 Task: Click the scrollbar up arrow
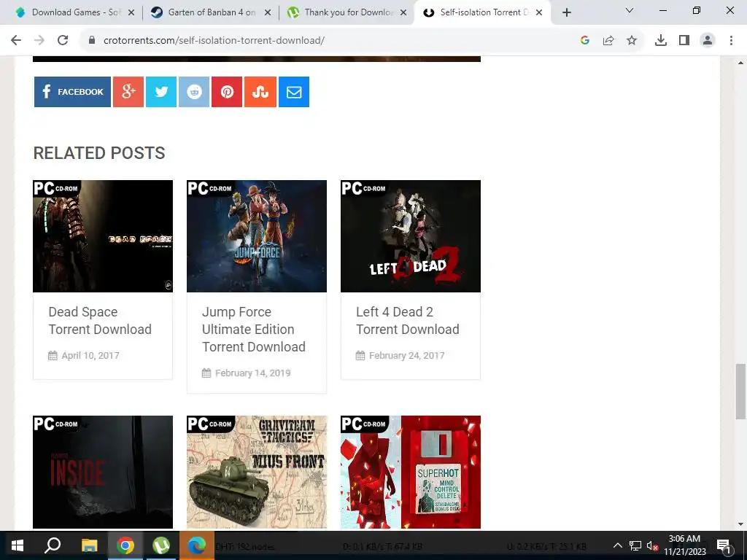[x=740, y=63]
